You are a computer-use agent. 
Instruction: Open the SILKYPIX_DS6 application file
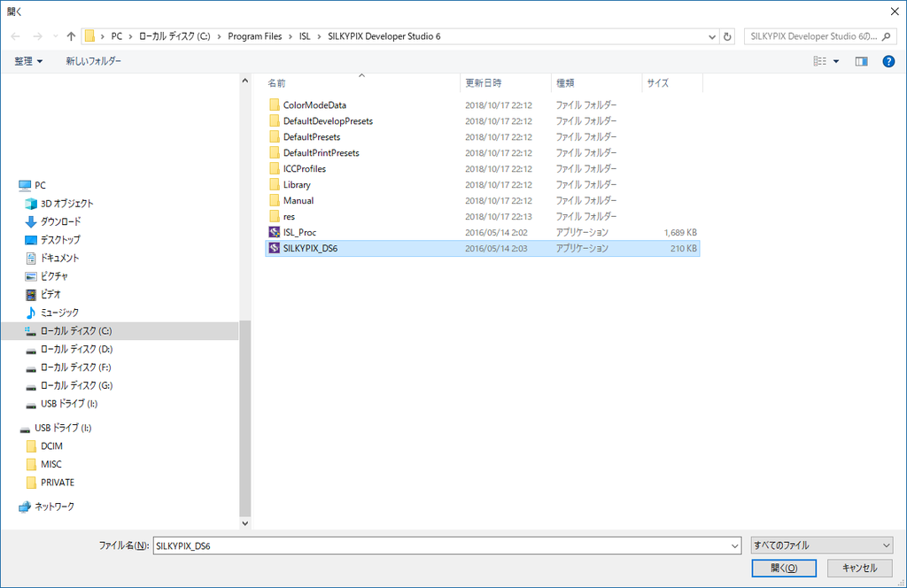coord(483,249)
